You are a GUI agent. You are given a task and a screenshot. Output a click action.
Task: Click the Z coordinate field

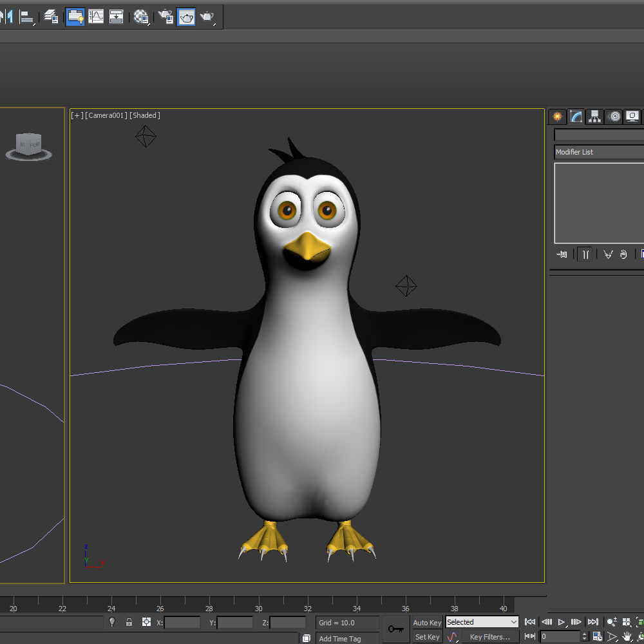pos(287,622)
